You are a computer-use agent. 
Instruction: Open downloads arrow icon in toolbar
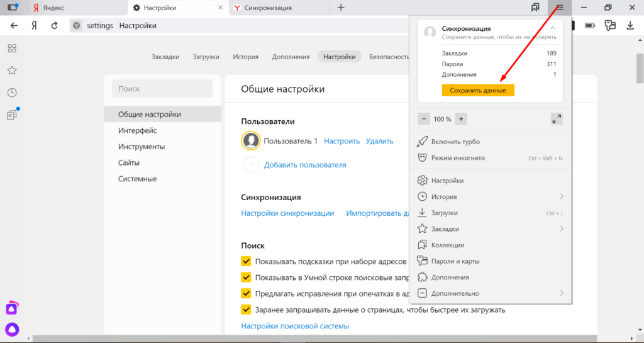(x=630, y=25)
